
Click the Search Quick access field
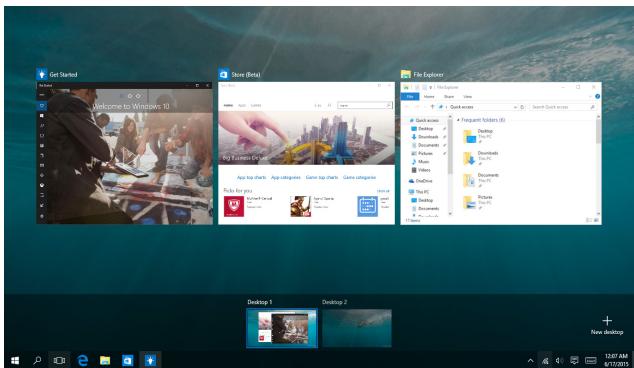point(562,107)
